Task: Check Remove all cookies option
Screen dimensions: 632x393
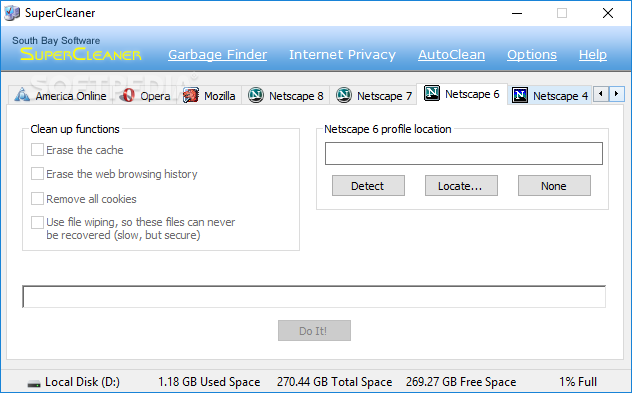Action: pyautogui.click(x=37, y=199)
